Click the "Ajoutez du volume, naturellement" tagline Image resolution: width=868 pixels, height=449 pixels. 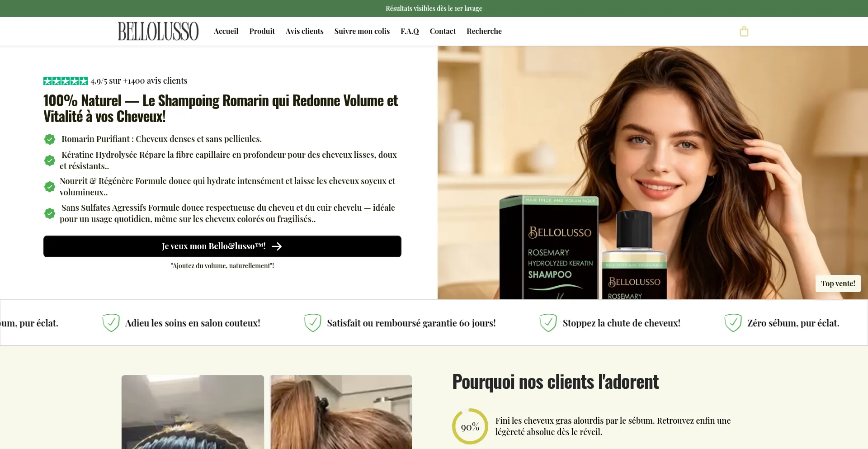[222, 266]
